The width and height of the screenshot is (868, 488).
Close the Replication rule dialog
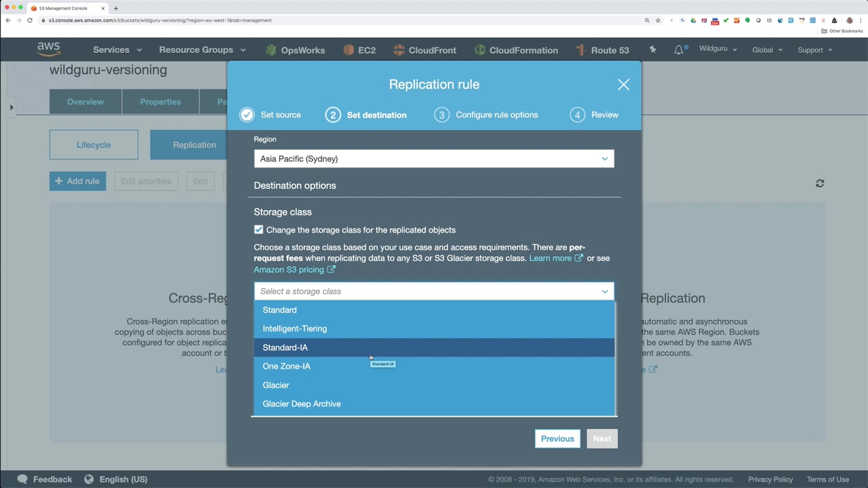tap(623, 85)
